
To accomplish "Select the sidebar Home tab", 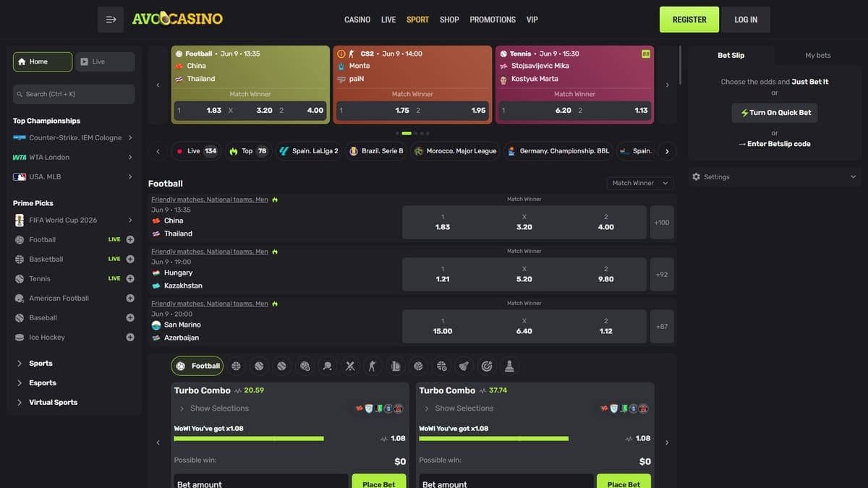I will pos(43,61).
